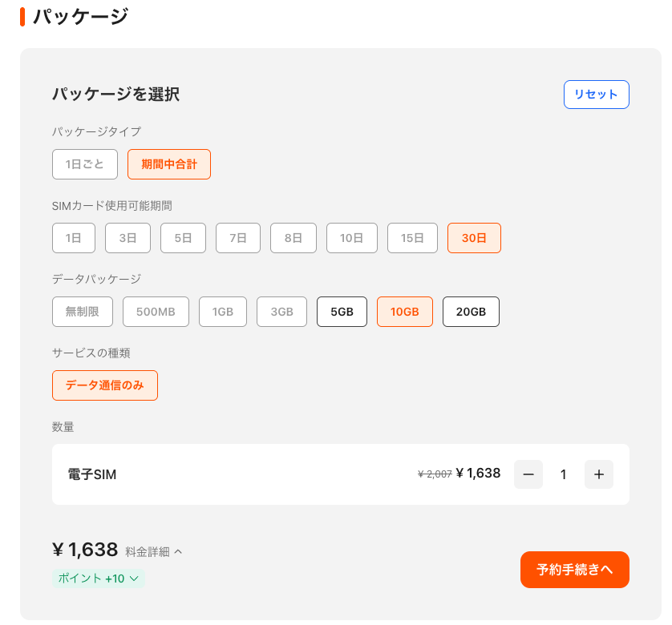Choose the 1日 SIM usage period
The image size is (672, 625).
tap(73, 237)
